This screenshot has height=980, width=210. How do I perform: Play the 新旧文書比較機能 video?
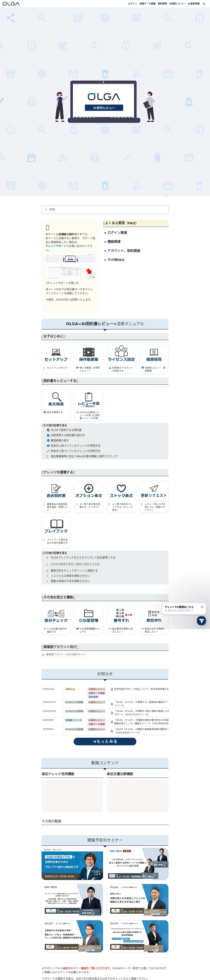pyautogui.click(x=138, y=796)
